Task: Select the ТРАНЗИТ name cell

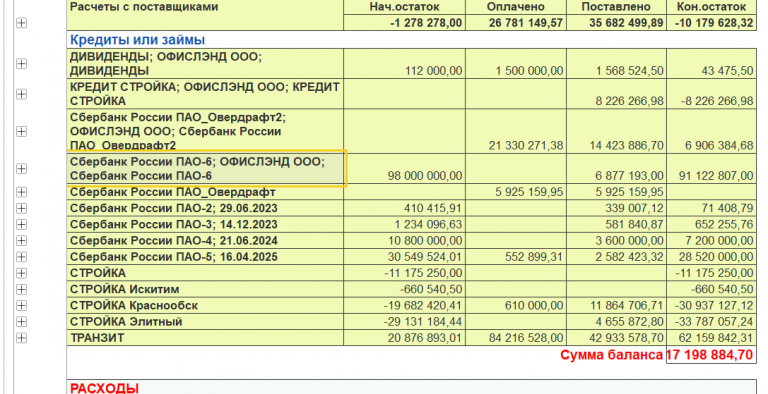Action: tap(205, 338)
